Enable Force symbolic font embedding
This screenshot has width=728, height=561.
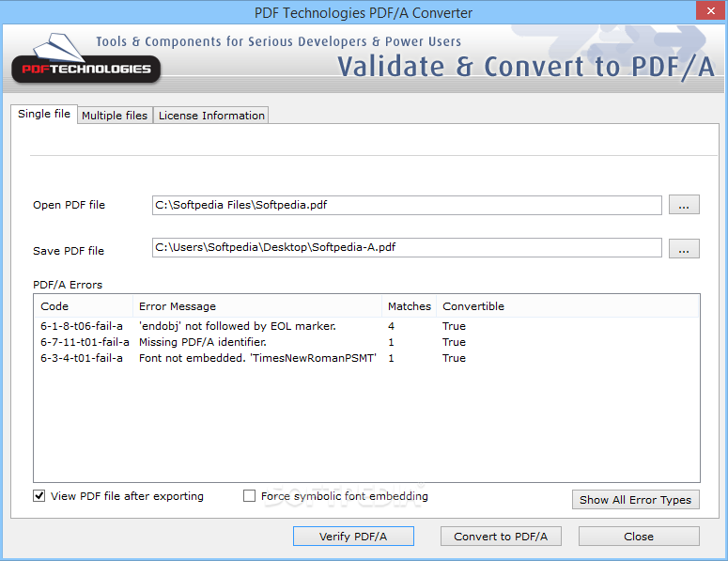pos(249,496)
